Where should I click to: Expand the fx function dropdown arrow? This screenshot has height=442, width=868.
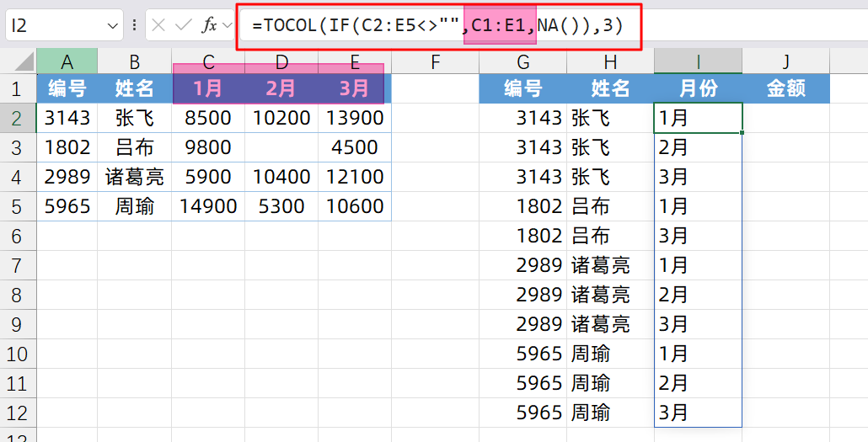coord(227,25)
